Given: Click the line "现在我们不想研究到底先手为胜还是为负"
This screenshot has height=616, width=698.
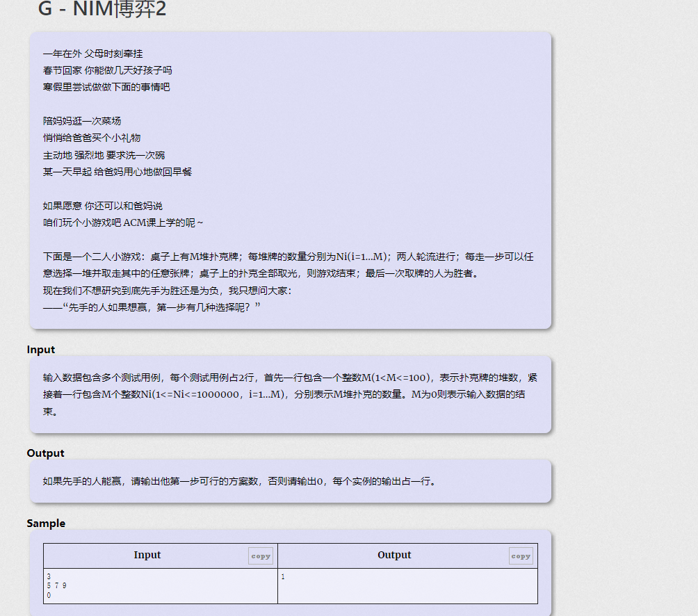Looking at the screenshot, I should point(168,291).
